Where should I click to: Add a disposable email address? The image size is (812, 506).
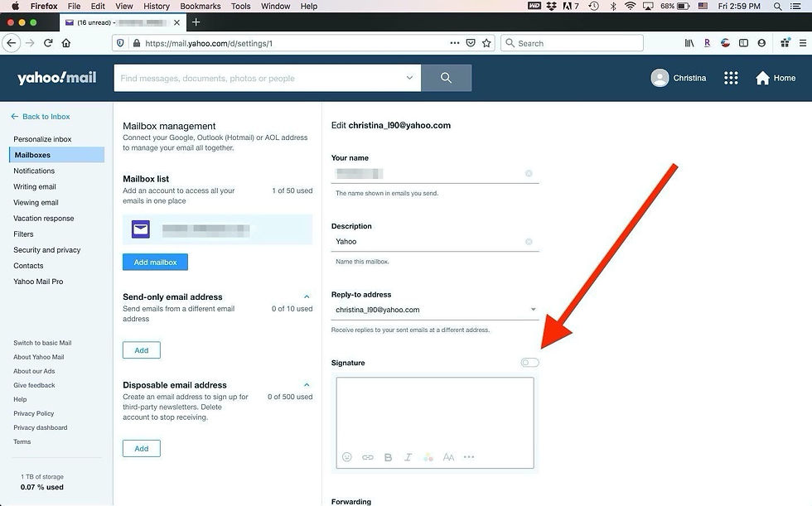[142, 449]
